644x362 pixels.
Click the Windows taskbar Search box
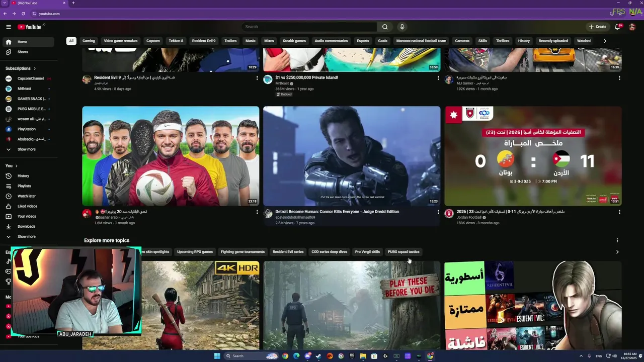(x=250, y=356)
